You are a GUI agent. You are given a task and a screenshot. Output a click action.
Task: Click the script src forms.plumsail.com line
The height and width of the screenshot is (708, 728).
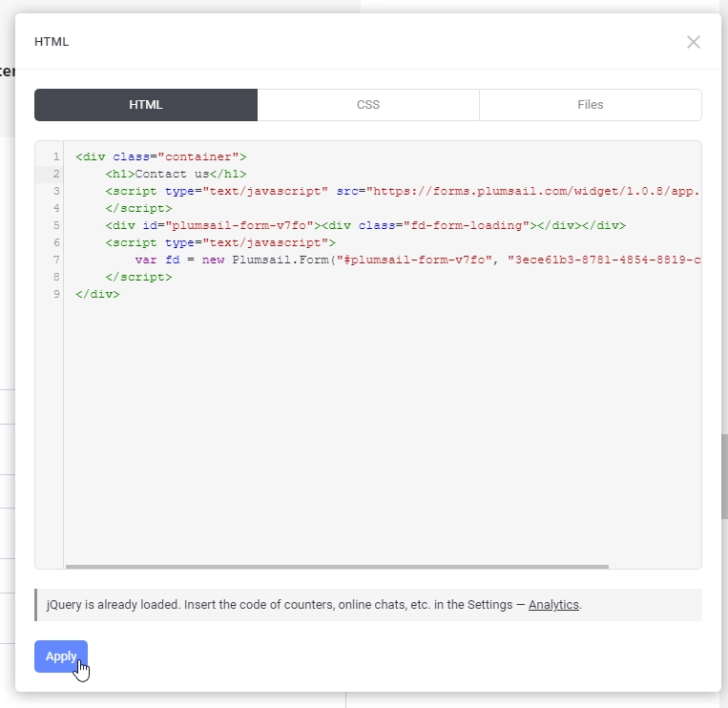tap(403, 191)
